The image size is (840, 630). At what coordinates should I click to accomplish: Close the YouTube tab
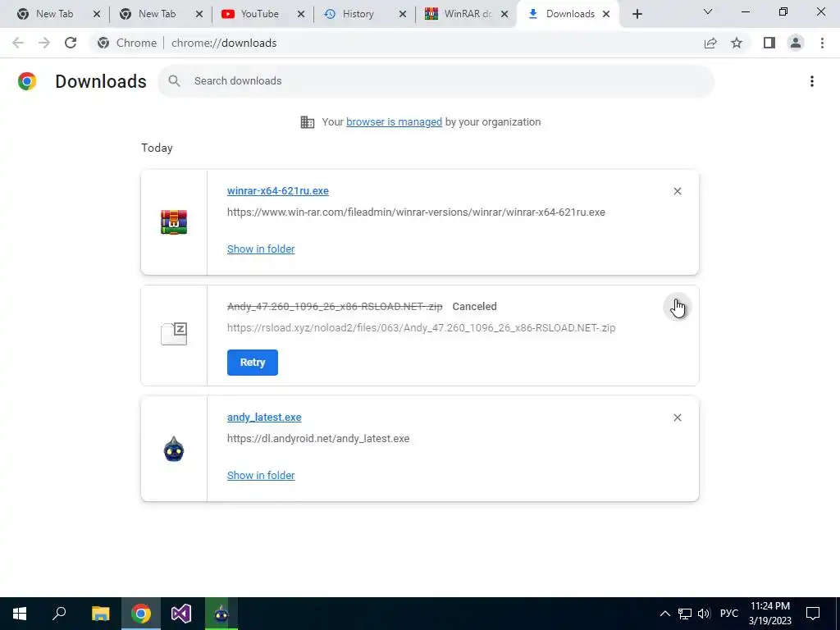coord(301,14)
